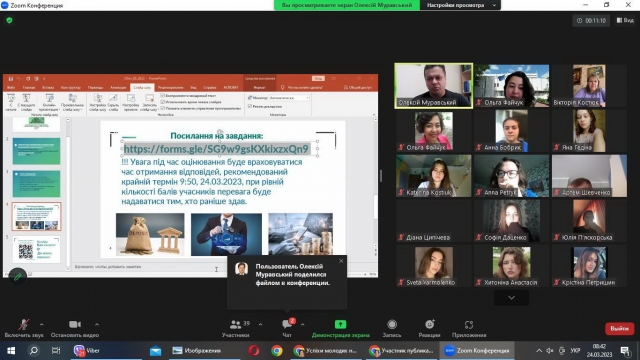Expand video options arrow next to camera
The width and height of the screenshot is (640, 360).
[x=97, y=324]
